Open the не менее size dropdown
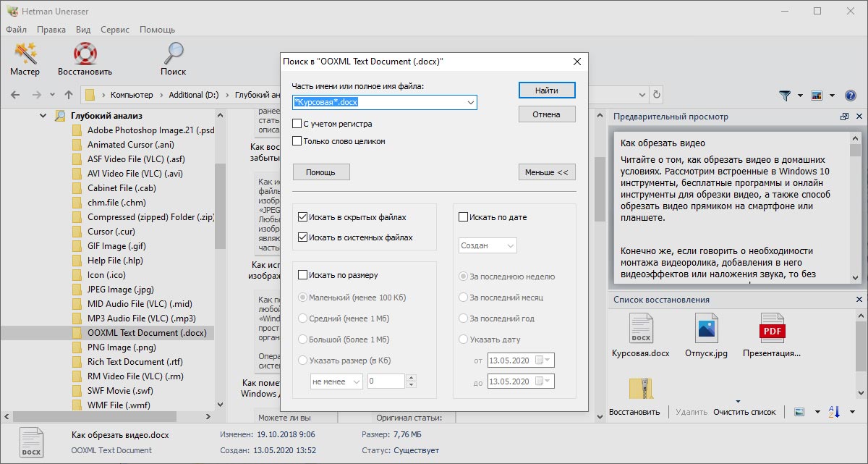This screenshot has width=868, height=464. click(336, 381)
